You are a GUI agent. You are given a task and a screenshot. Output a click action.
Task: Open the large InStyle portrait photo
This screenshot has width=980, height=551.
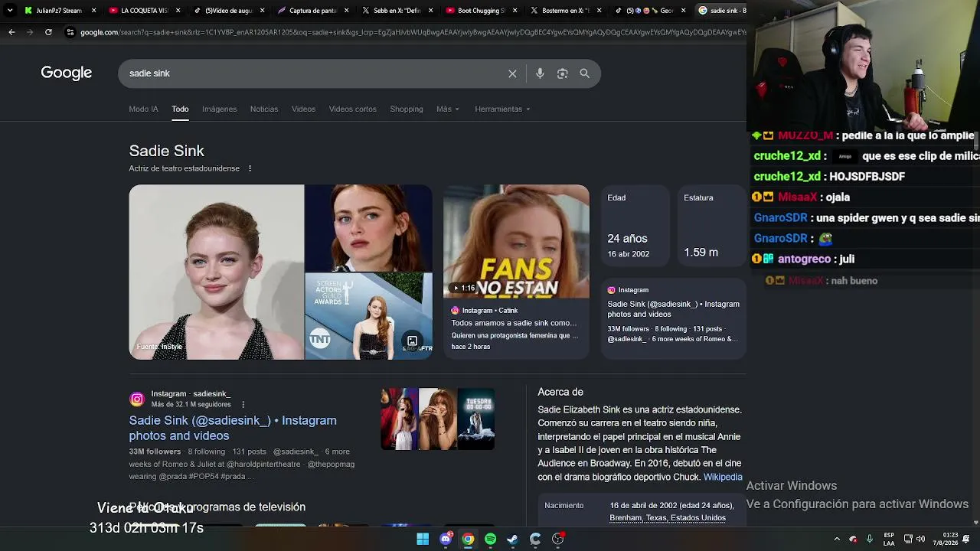coord(217,272)
